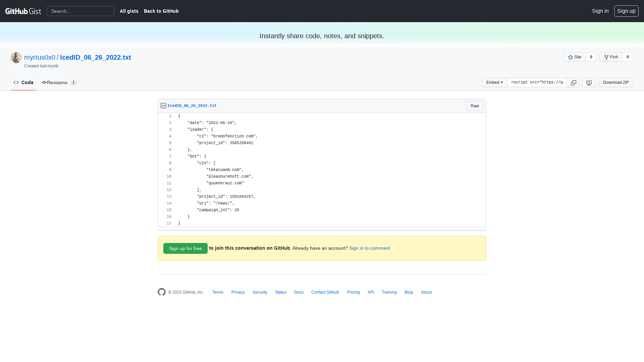Click the copy-to-clipboard icon next to embed code
The height and width of the screenshot is (362, 644).
pos(573,82)
